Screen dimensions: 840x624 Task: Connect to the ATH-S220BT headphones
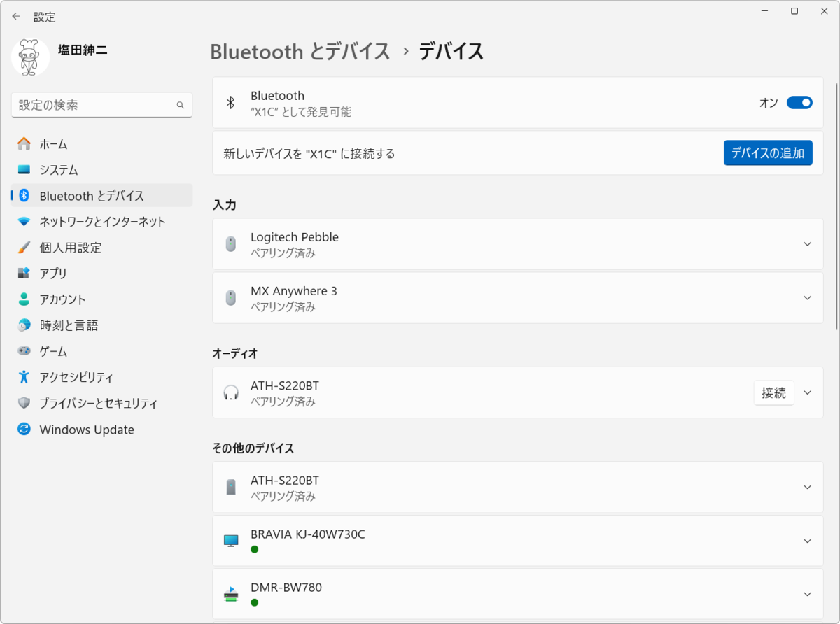[x=773, y=392]
